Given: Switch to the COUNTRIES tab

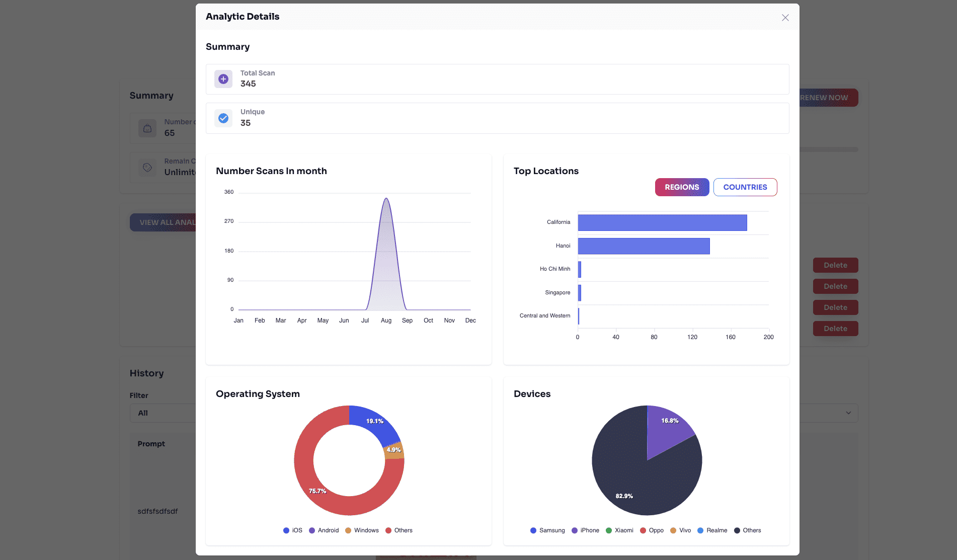Looking at the screenshot, I should pyautogui.click(x=745, y=187).
